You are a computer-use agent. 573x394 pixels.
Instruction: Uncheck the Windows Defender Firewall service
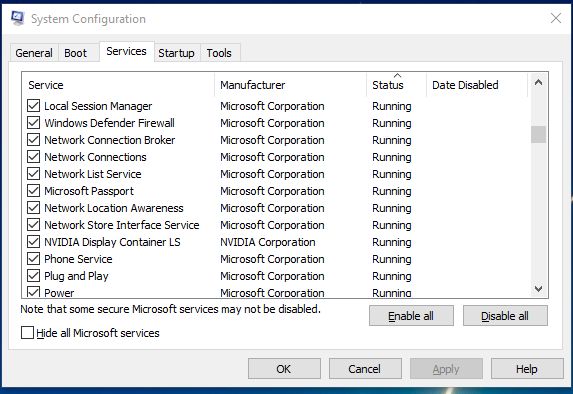click(34, 123)
